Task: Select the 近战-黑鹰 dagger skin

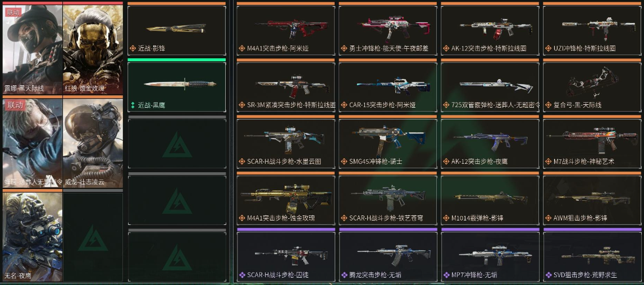Action: [177, 86]
